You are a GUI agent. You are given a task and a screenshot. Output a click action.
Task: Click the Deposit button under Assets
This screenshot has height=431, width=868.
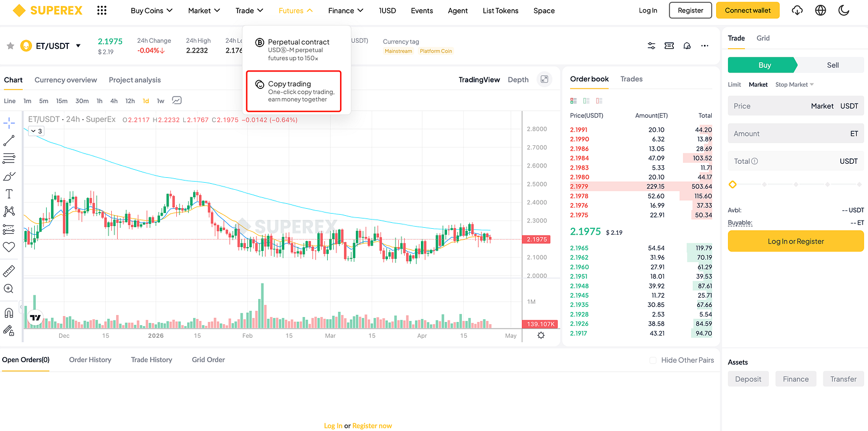click(748, 379)
